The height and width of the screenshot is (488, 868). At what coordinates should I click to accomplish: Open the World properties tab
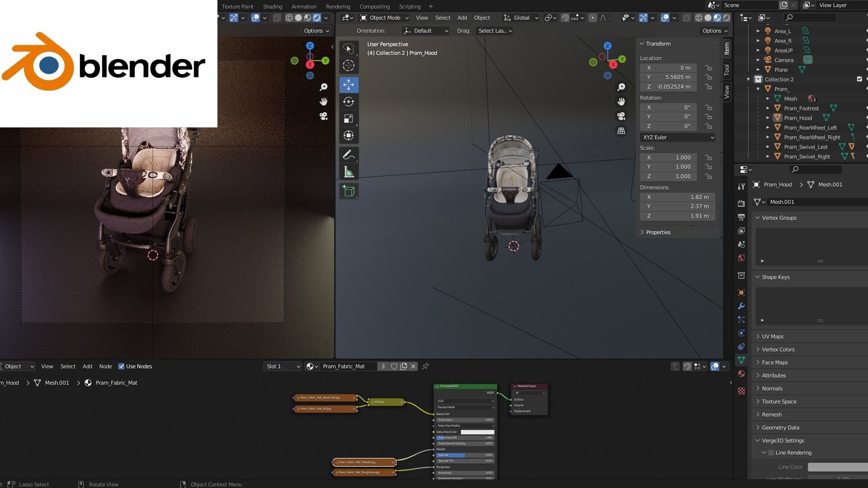(x=741, y=258)
